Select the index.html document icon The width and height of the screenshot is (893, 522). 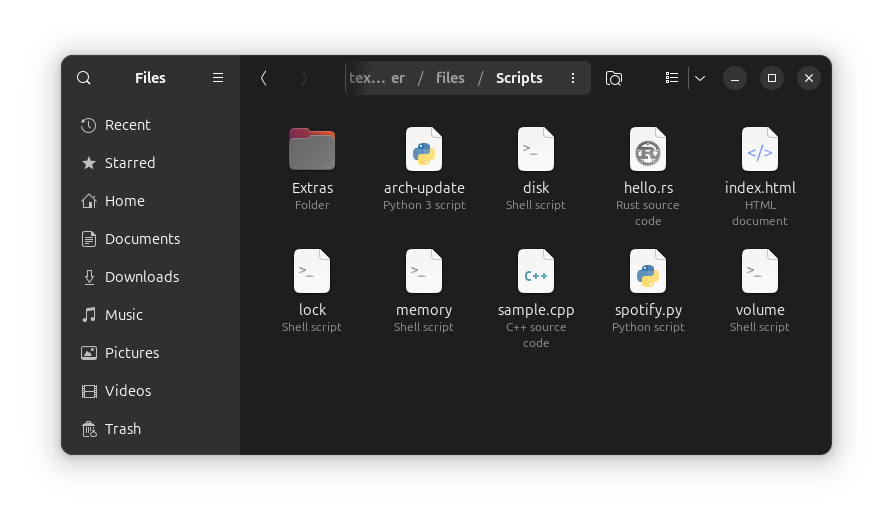[x=760, y=150]
